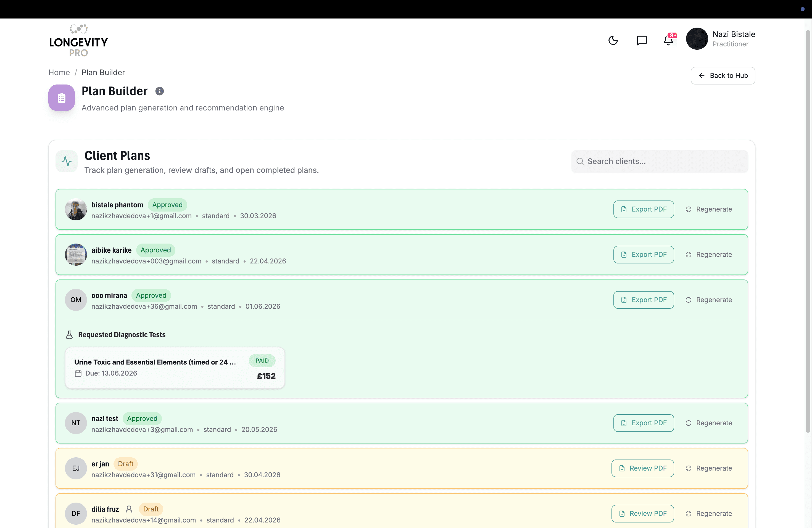Export PDF for nazi test
Image resolution: width=812 pixels, height=528 pixels.
pos(644,423)
